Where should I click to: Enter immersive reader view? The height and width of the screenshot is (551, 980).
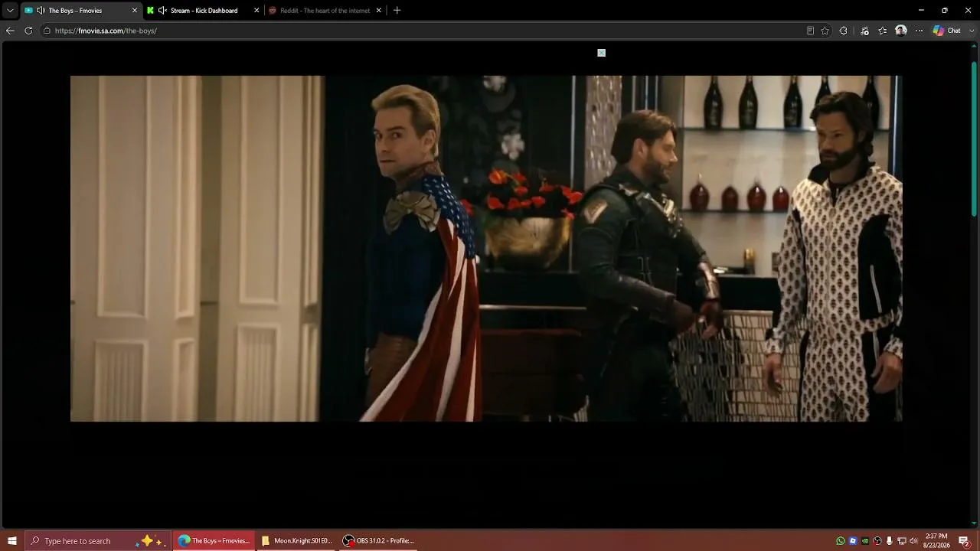coord(810,31)
